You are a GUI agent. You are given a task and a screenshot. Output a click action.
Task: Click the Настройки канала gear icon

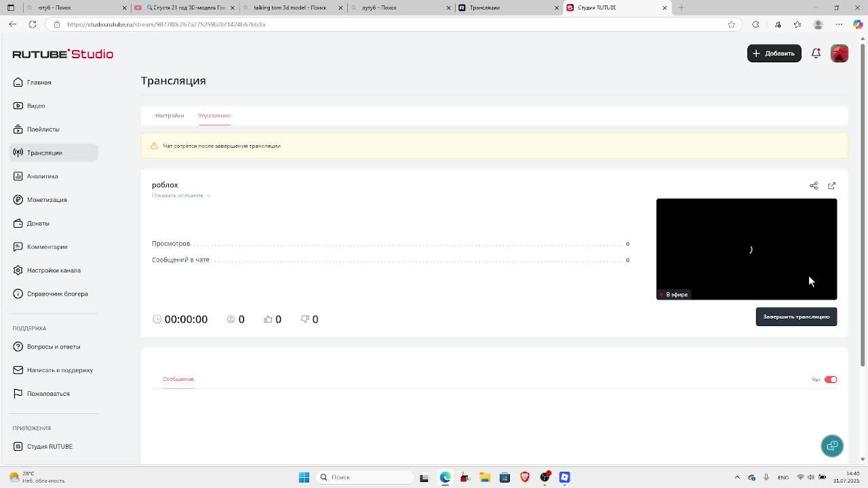click(x=18, y=270)
